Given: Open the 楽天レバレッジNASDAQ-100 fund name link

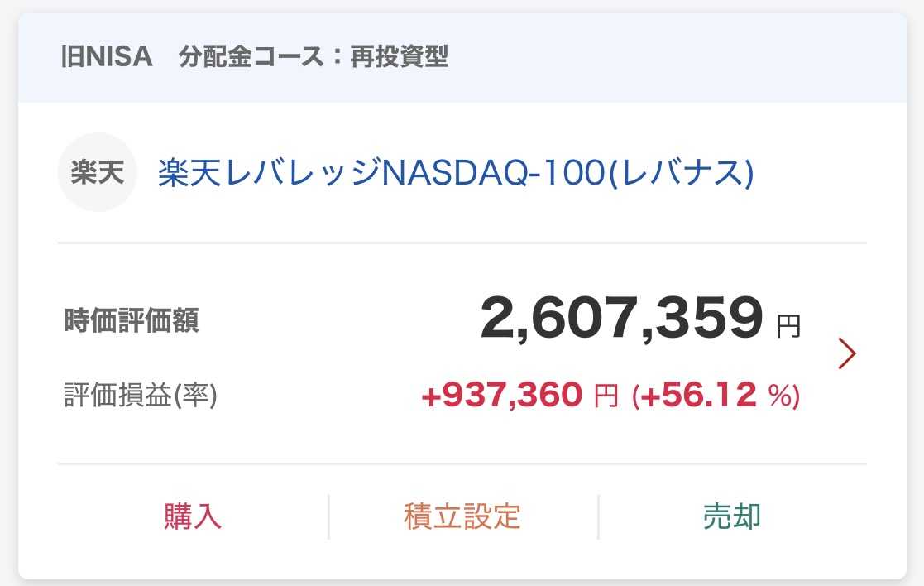Looking at the screenshot, I should (x=455, y=174).
